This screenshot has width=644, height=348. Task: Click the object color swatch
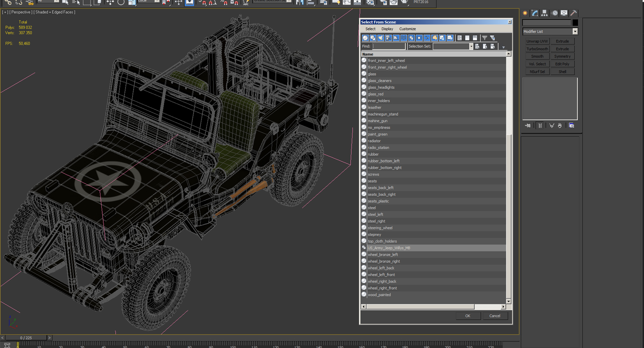click(575, 23)
